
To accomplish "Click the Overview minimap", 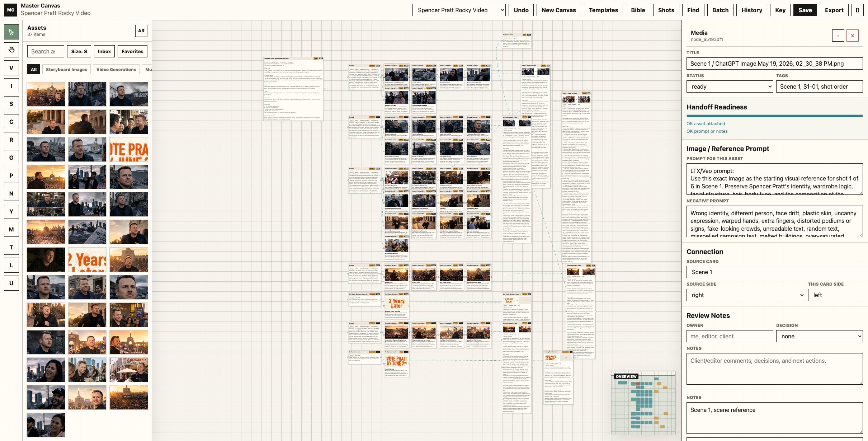I will (x=643, y=403).
